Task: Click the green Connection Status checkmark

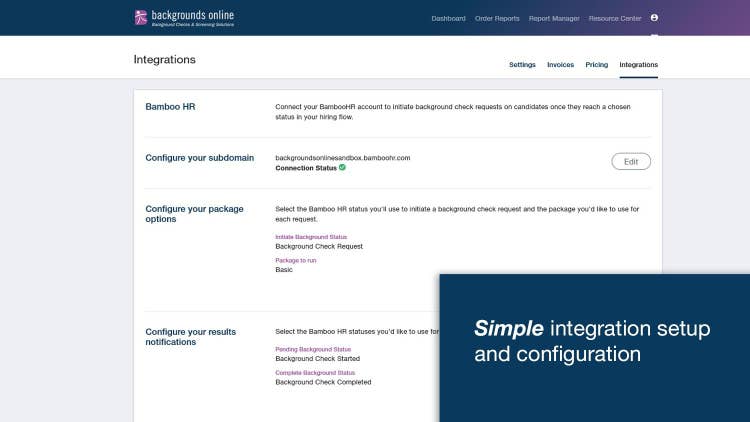Action: (342, 167)
